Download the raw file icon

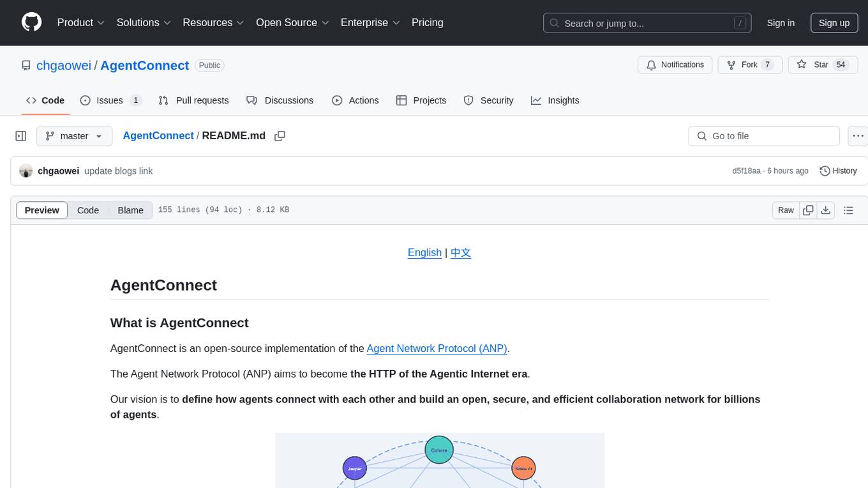(x=825, y=210)
